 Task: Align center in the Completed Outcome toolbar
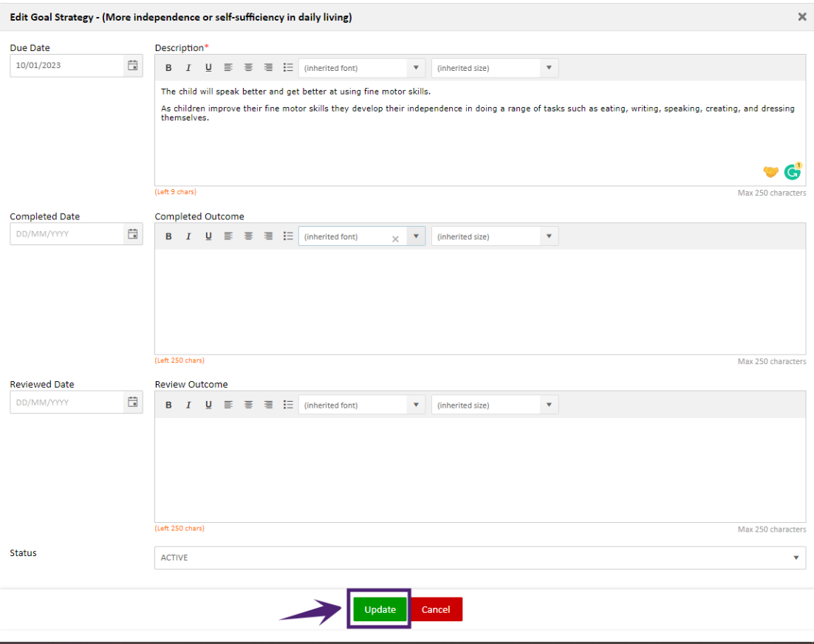tap(249, 236)
